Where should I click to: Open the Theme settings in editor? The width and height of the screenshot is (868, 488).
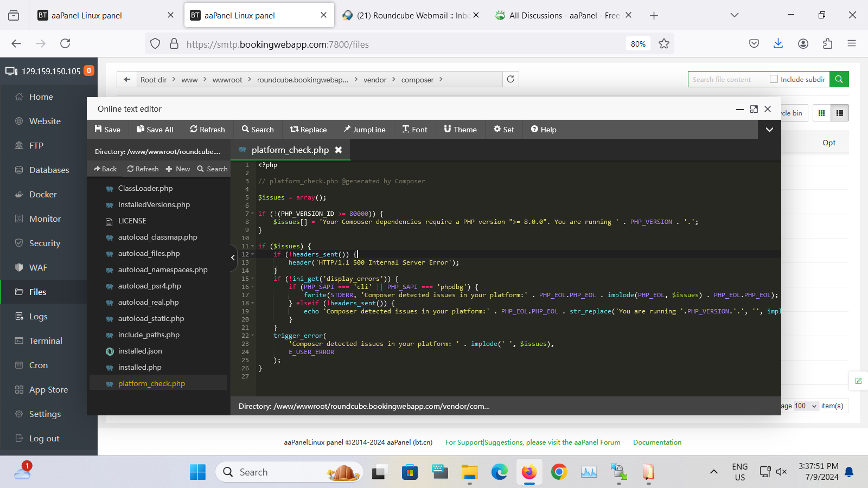click(460, 130)
